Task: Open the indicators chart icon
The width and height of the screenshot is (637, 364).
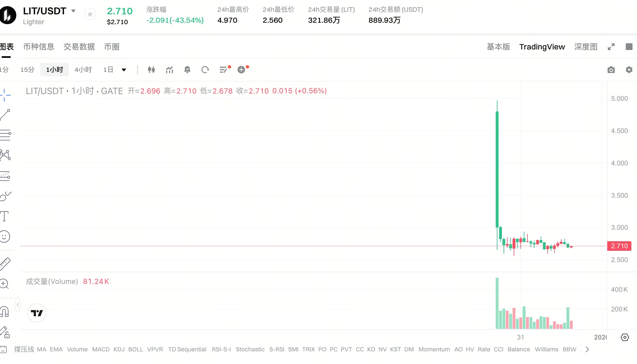Action: click(x=169, y=70)
